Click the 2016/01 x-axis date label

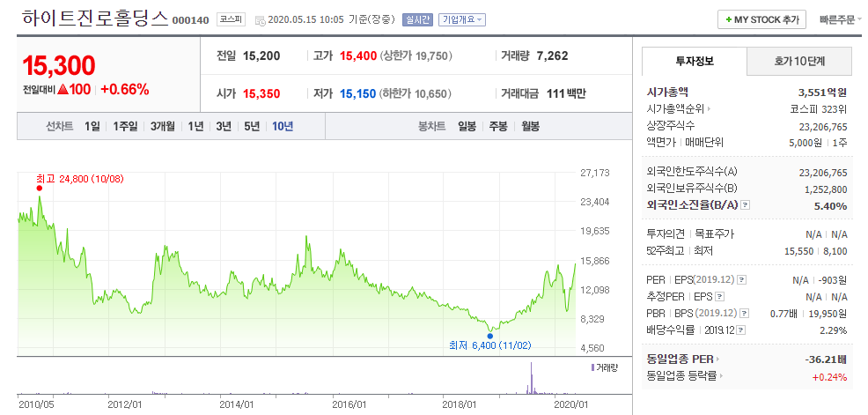tap(349, 404)
